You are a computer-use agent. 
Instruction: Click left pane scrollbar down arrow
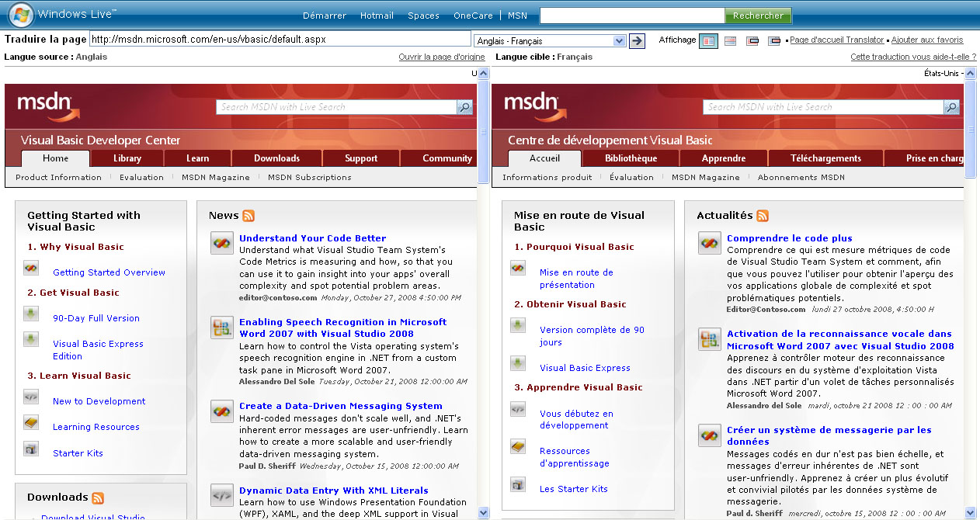(483, 512)
